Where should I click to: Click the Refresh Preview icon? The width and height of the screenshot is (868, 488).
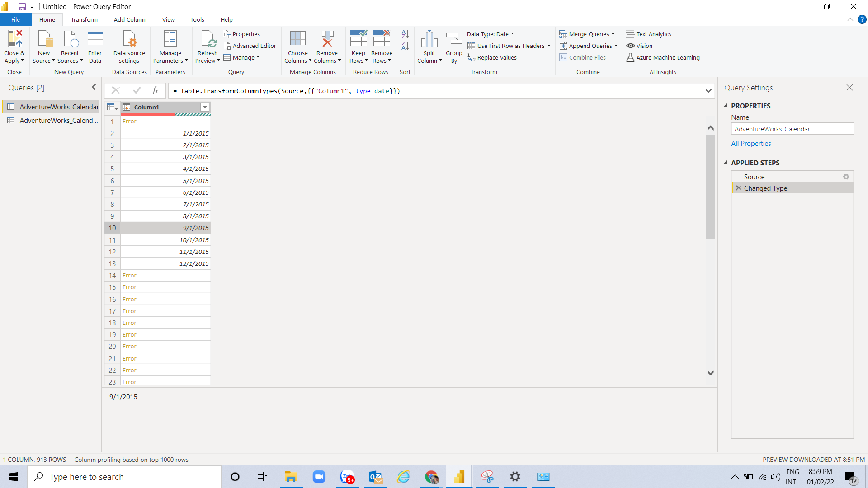208,39
